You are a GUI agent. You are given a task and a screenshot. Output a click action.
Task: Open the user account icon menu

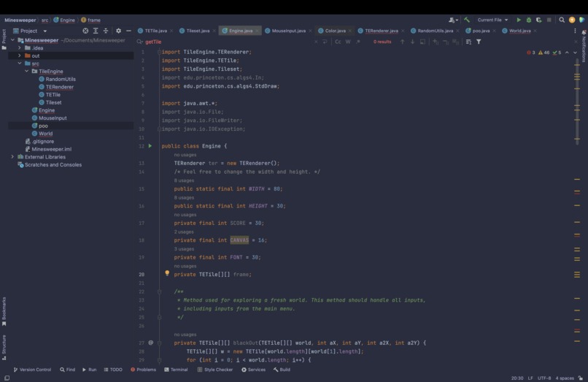(x=453, y=20)
